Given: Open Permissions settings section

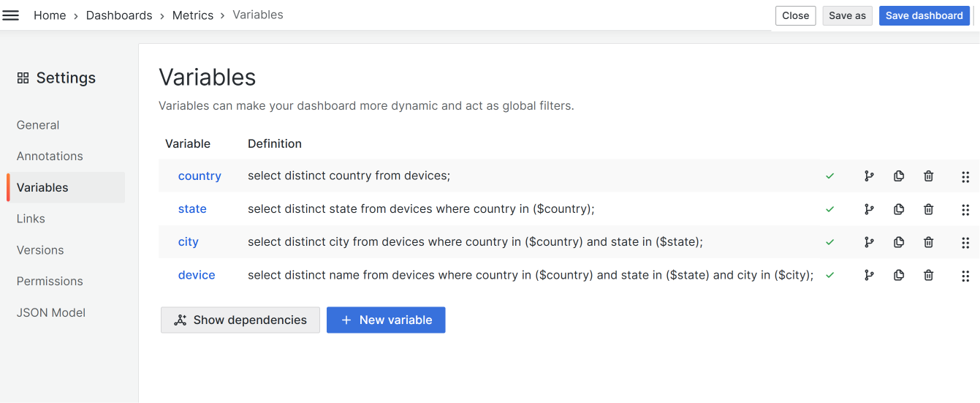Looking at the screenshot, I should tap(50, 282).
